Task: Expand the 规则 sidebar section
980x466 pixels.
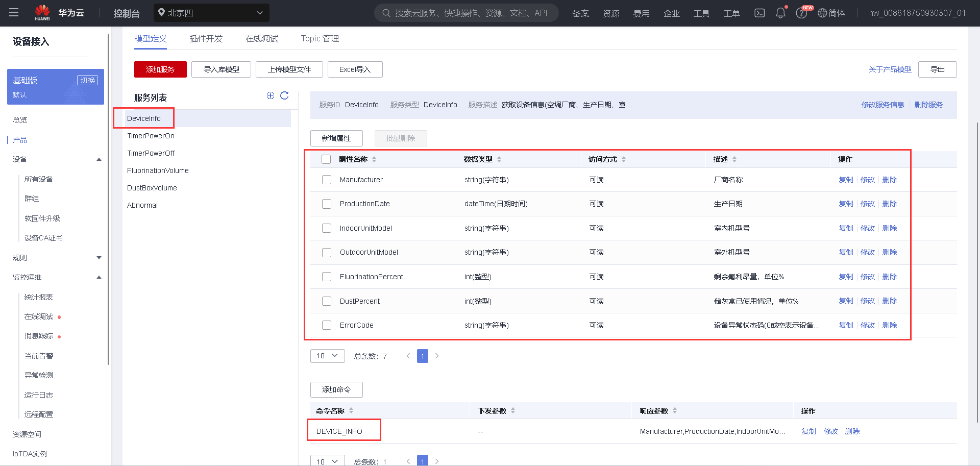Action: click(99, 258)
